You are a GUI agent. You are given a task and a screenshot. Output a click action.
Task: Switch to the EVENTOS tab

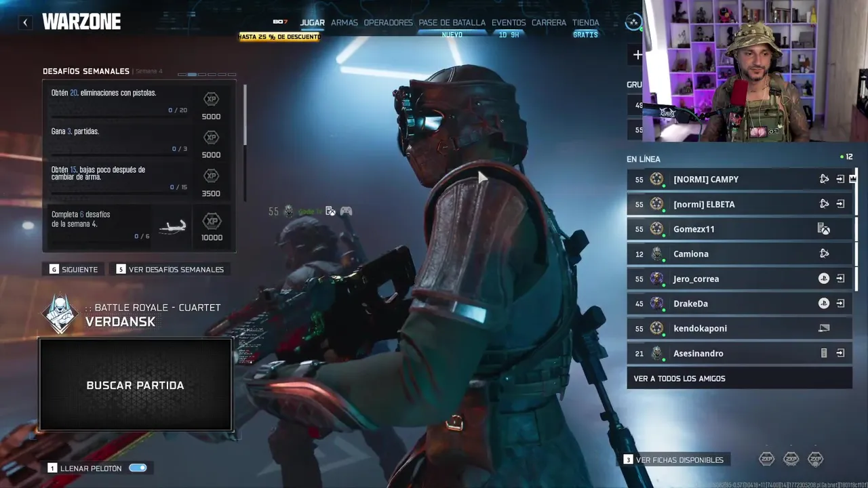pyautogui.click(x=509, y=22)
